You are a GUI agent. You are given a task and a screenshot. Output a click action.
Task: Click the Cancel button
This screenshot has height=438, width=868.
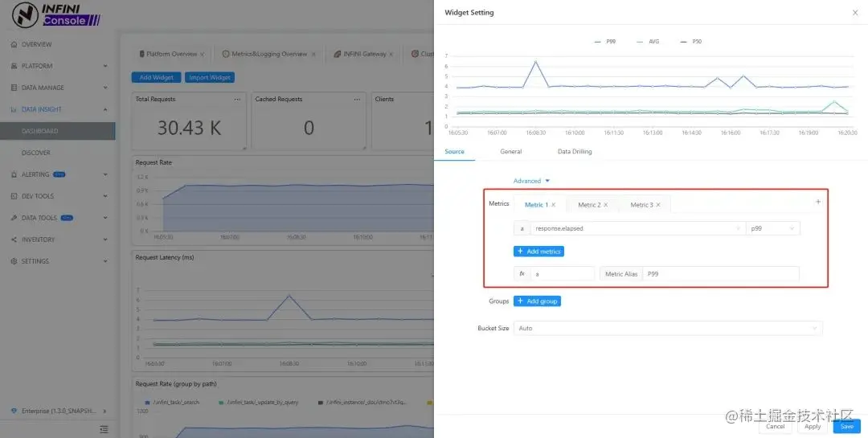776,427
